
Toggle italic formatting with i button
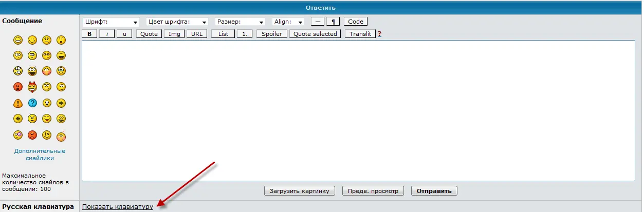106,34
